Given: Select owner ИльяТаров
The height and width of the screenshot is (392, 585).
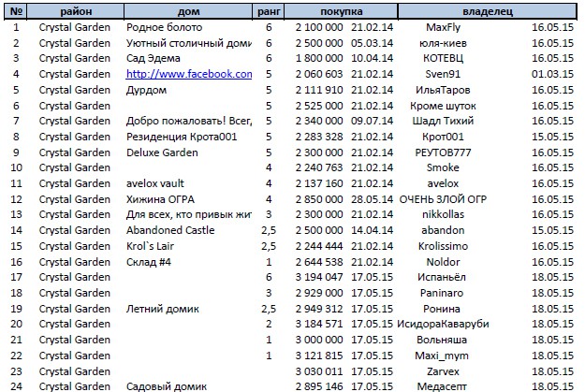Looking at the screenshot, I should pyautogui.click(x=443, y=90).
